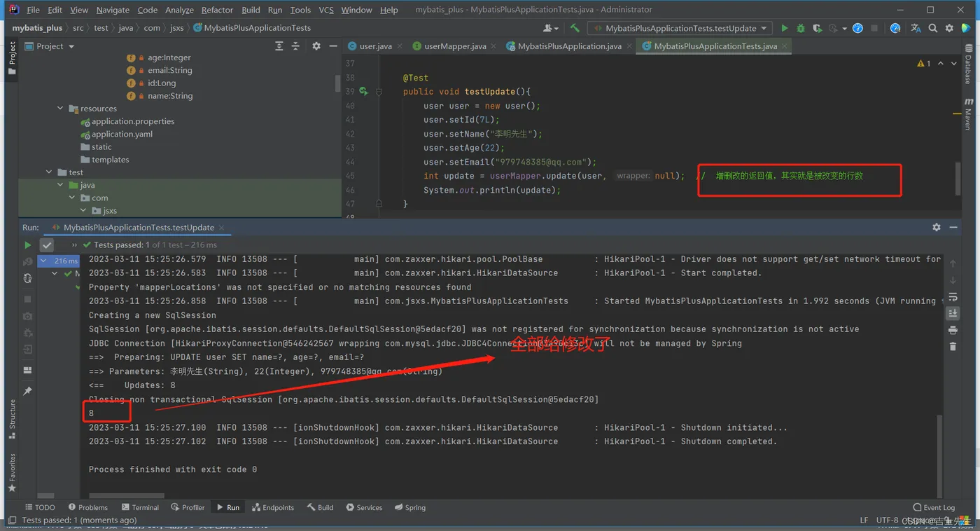The height and width of the screenshot is (531, 980).
Task: Expand more test toolbar actions chevron
Action: pos(74,245)
